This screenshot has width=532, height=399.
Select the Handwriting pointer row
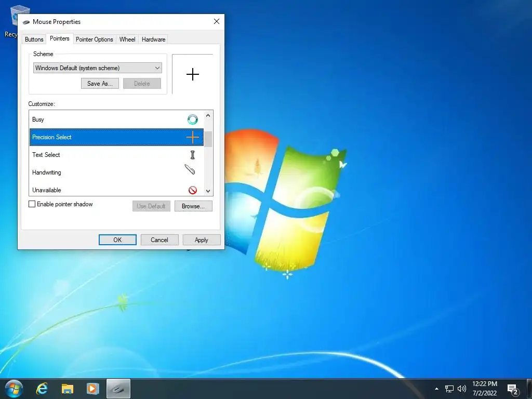point(116,172)
